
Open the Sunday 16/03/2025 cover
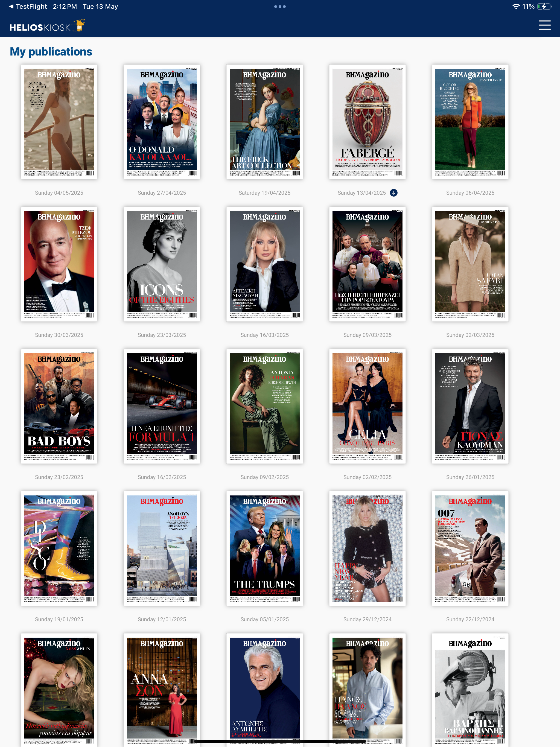264,264
